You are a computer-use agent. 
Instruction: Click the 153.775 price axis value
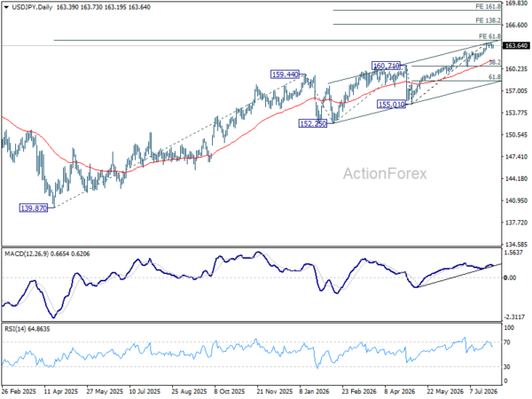coord(516,113)
